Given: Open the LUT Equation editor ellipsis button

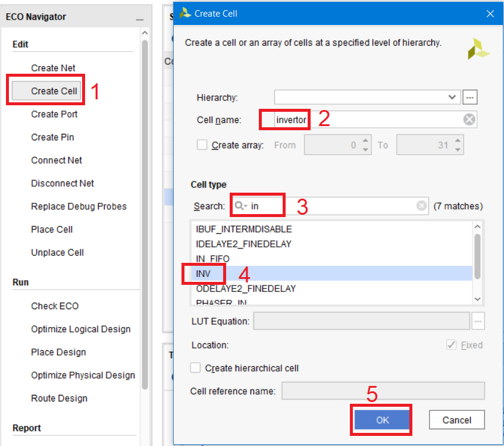Looking at the screenshot, I should 478,321.
